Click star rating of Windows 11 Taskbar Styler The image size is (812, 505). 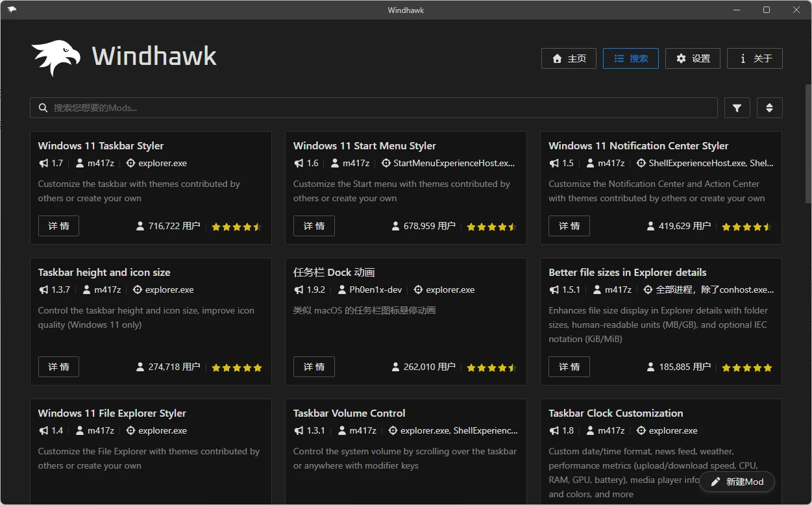237,227
